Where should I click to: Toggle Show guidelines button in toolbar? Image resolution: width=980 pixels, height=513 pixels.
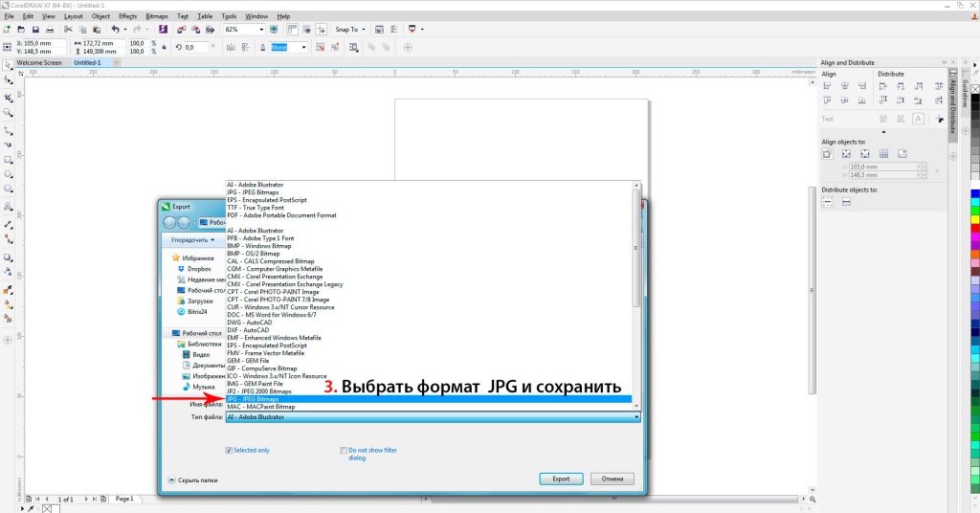[x=321, y=30]
